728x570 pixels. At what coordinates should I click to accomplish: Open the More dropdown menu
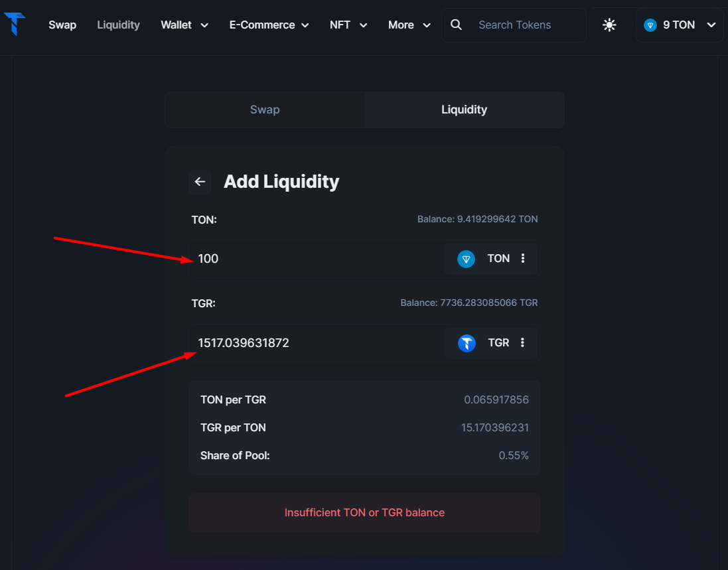tap(409, 25)
